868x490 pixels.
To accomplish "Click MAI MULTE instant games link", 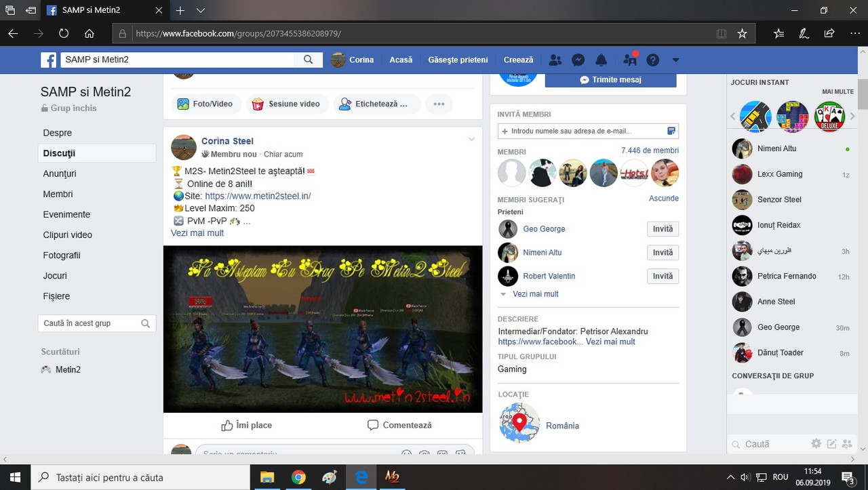I will click(838, 91).
